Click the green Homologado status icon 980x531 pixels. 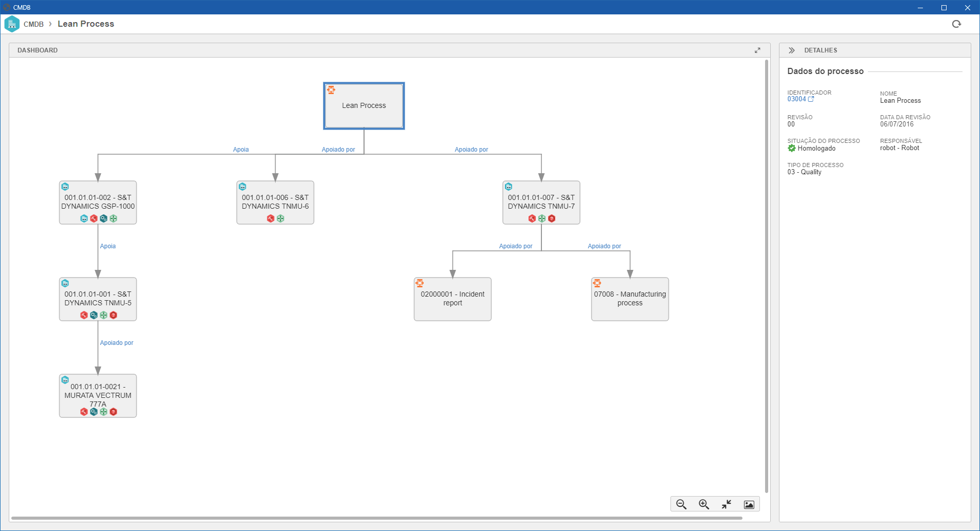coord(792,148)
